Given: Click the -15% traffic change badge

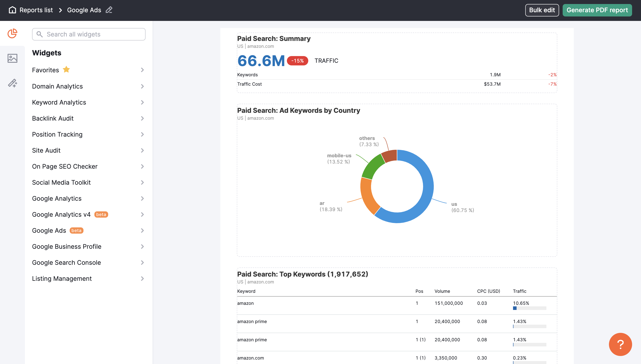Looking at the screenshot, I should [297, 61].
